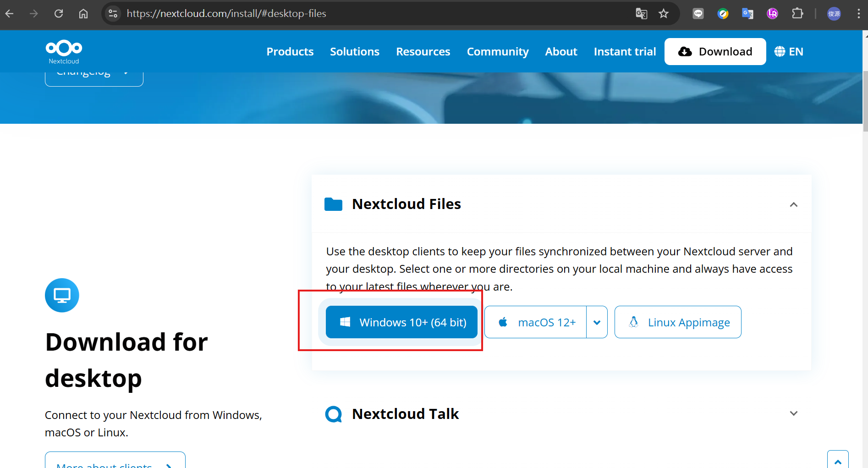Collapse the Nextcloud Files section
868x468 pixels.
pos(793,204)
